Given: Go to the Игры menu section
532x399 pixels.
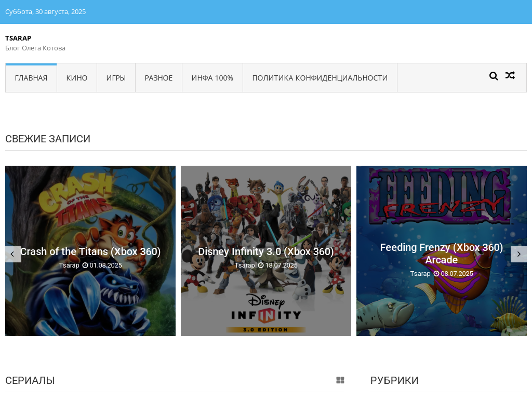Looking at the screenshot, I should pyautogui.click(x=116, y=78).
